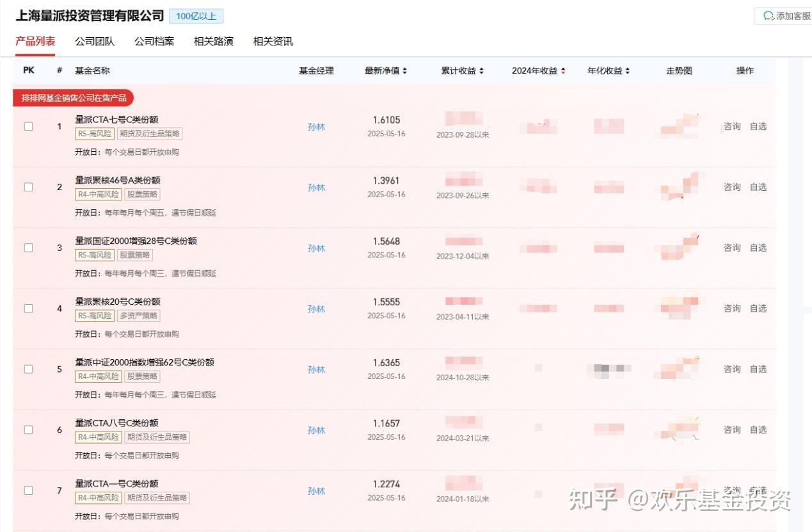Click the 添加客服 customer service icon
Screen dimensions: 812x532
[783, 16]
